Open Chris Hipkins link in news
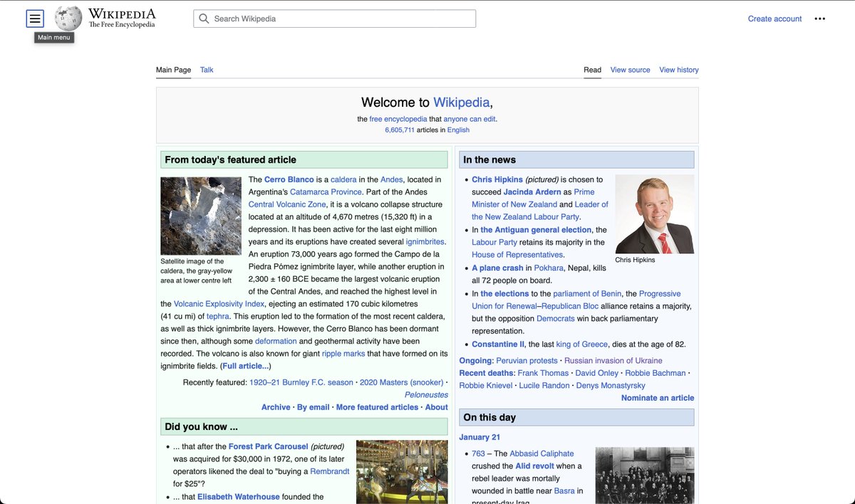 click(497, 179)
